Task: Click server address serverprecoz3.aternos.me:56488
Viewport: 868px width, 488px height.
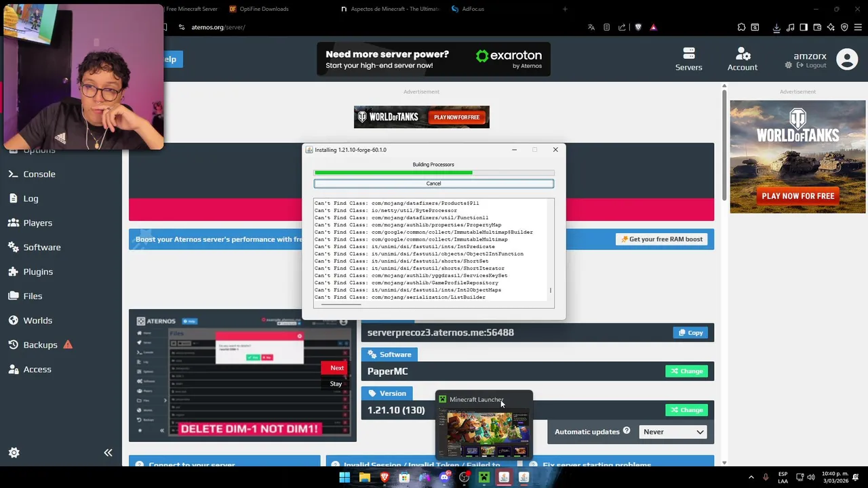Action: pyautogui.click(x=440, y=333)
